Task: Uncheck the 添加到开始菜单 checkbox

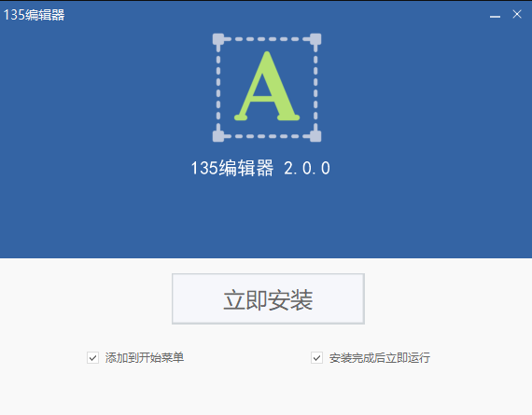Action: [x=92, y=358]
